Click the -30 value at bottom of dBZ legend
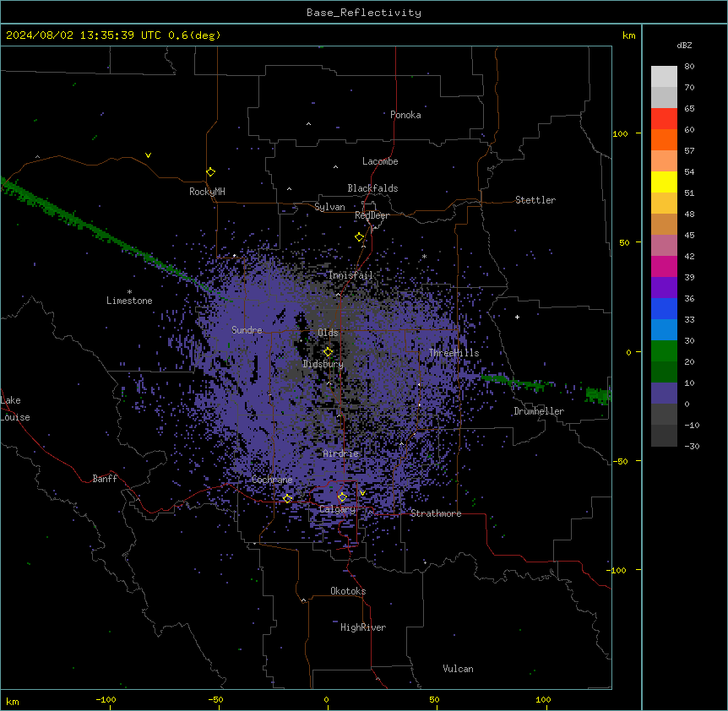The image size is (728, 711). pyautogui.click(x=692, y=446)
